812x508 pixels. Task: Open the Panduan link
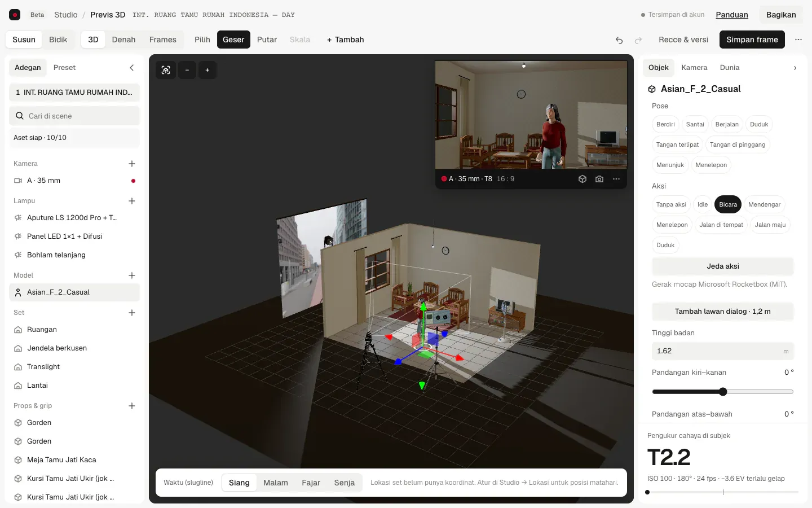(732, 15)
